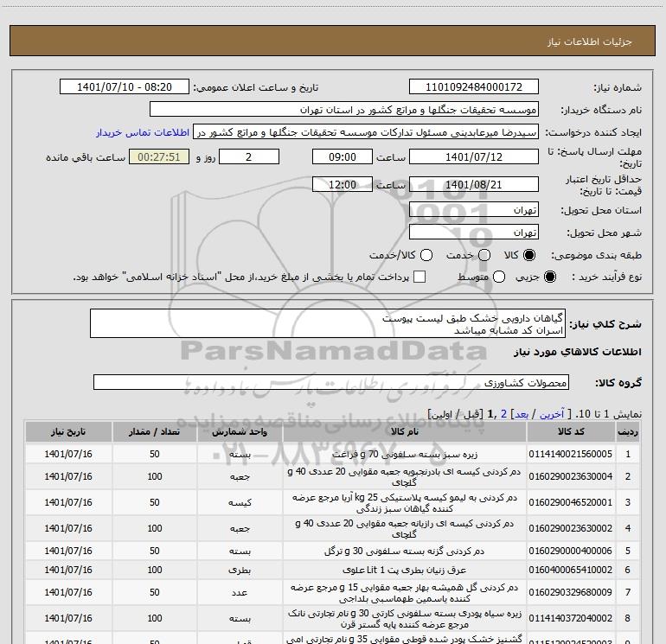Select the خدمت radio button
This screenshot has height=644, width=666.
click(x=484, y=255)
